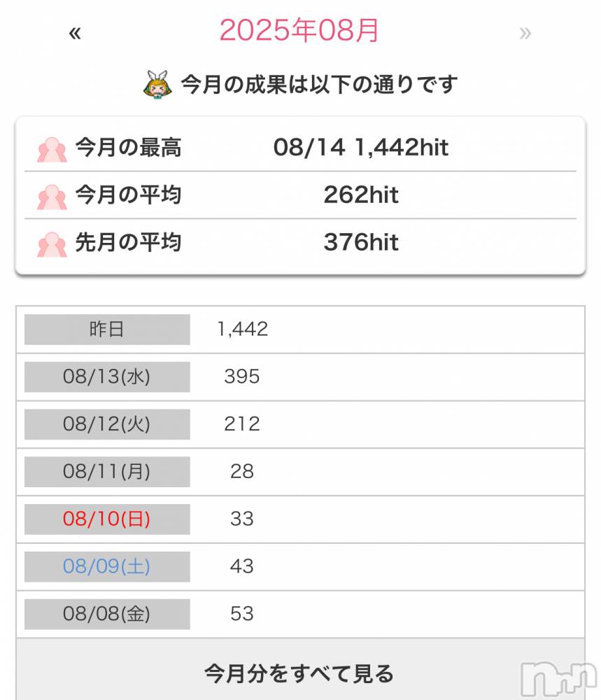Click the 08/14 1,442hit best record
This screenshot has height=700, width=601.
click(360, 147)
